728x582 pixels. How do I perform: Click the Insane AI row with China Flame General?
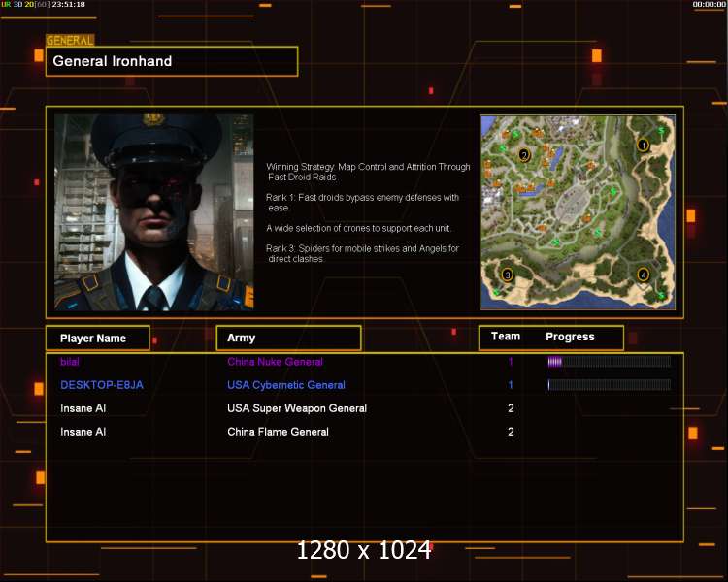tap(364, 432)
